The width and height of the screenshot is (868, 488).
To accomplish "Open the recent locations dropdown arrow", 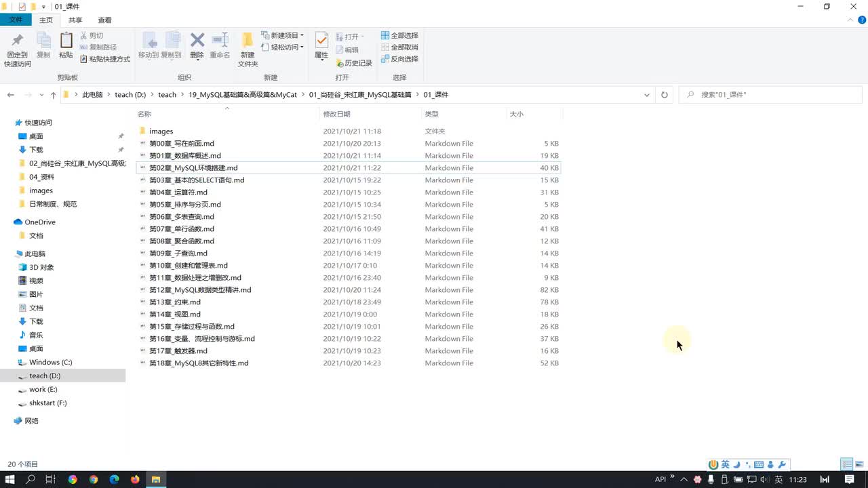I will click(42, 95).
